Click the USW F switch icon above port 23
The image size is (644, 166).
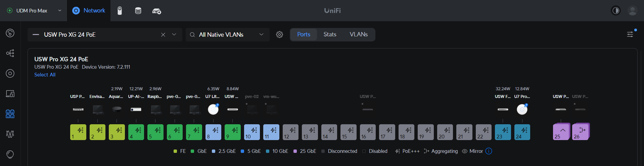[x=503, y=109]
